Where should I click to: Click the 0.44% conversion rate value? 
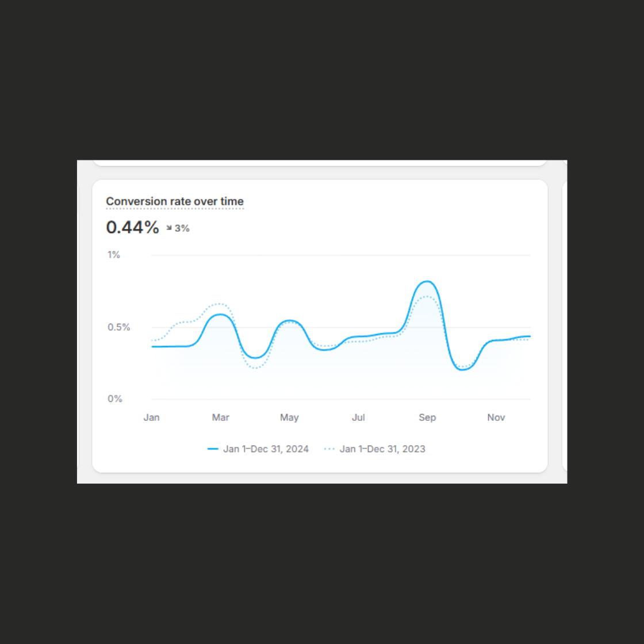(x=132, y=227)
